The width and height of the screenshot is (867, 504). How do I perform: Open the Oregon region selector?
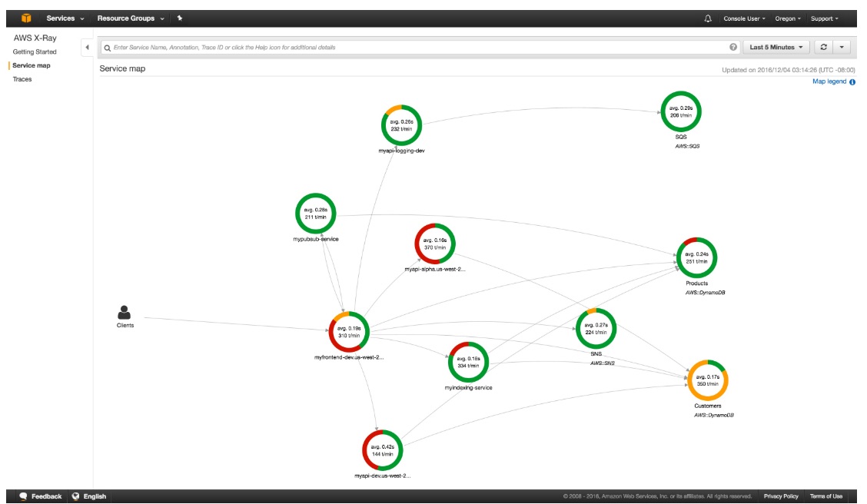pos(787,18)
